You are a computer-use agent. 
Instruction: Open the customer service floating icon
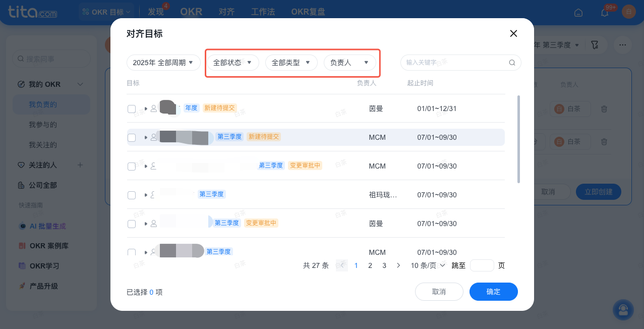(x=623, y=309)
